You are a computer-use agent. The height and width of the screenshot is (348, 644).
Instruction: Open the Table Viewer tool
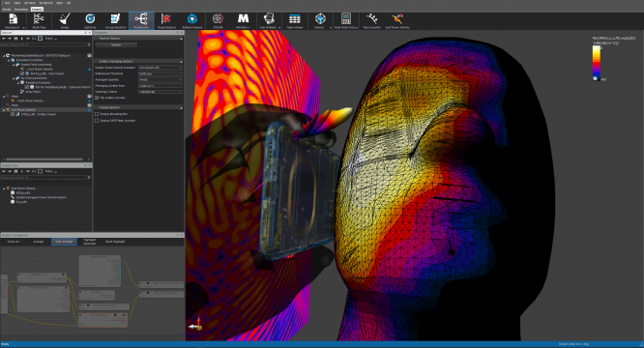coord(295,21)
